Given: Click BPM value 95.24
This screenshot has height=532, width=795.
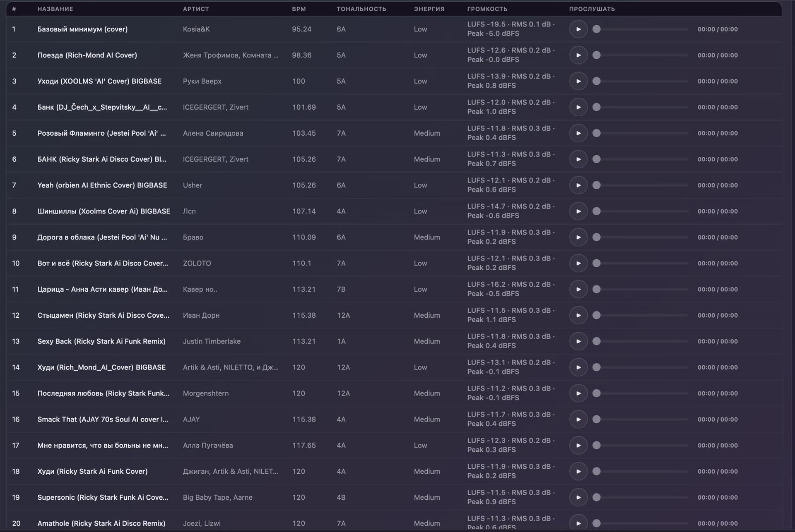Looking at the screenshot, I should pyautogui.click(x=301, y=29).
